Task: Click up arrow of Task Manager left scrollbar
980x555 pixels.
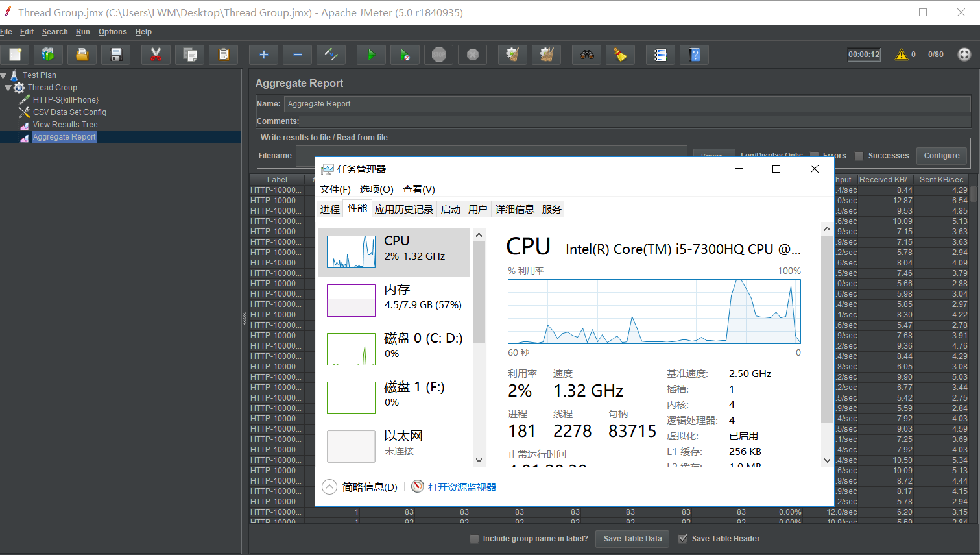Action: pos(479,235)
